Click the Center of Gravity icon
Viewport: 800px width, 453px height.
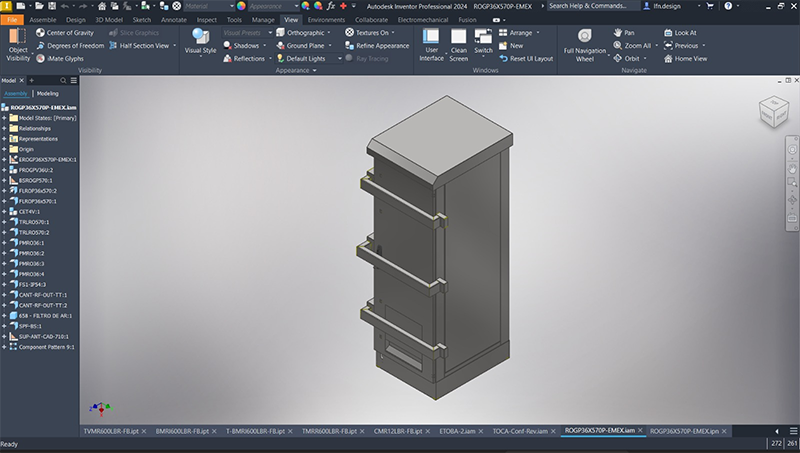point(40,33)
